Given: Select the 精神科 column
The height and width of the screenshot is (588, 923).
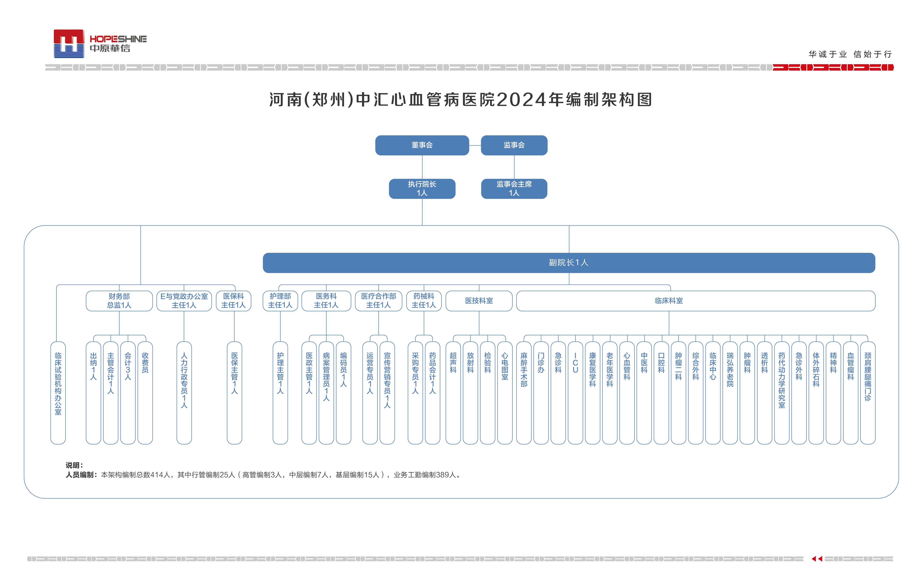Looking at the screenshot, I should 833,393.
